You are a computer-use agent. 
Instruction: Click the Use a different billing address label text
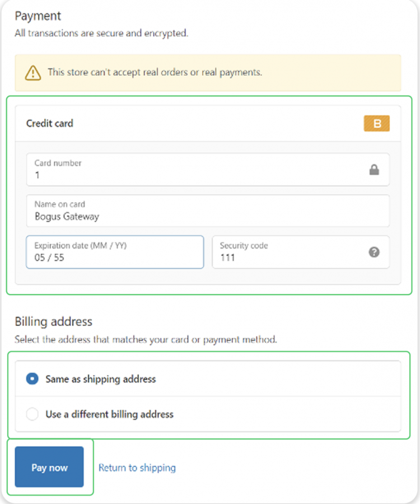coord(109,414)
